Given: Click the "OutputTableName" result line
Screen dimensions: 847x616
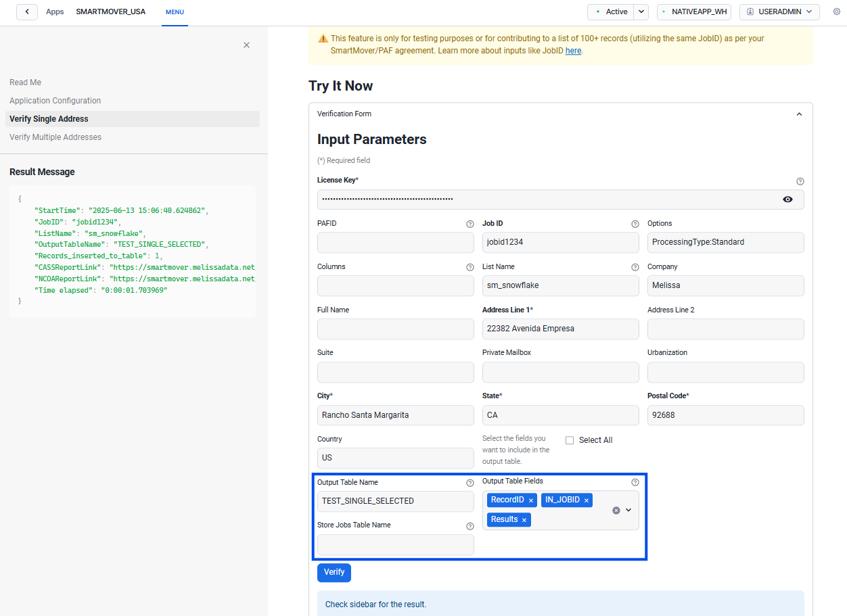Looking at the screenshot, I should point(122,244).
